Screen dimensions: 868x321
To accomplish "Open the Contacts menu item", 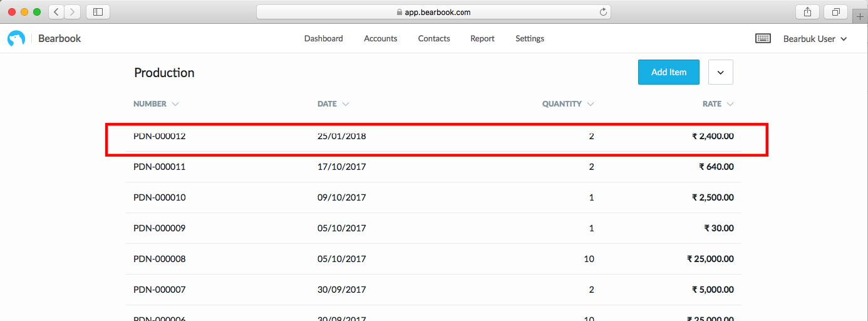I will [x=434, y=39].
